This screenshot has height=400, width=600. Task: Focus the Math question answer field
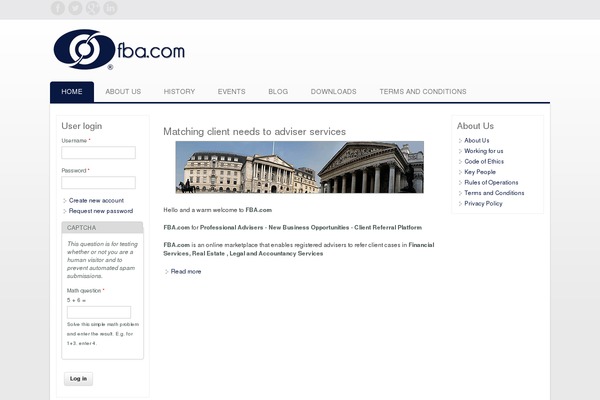coord(99,312)
